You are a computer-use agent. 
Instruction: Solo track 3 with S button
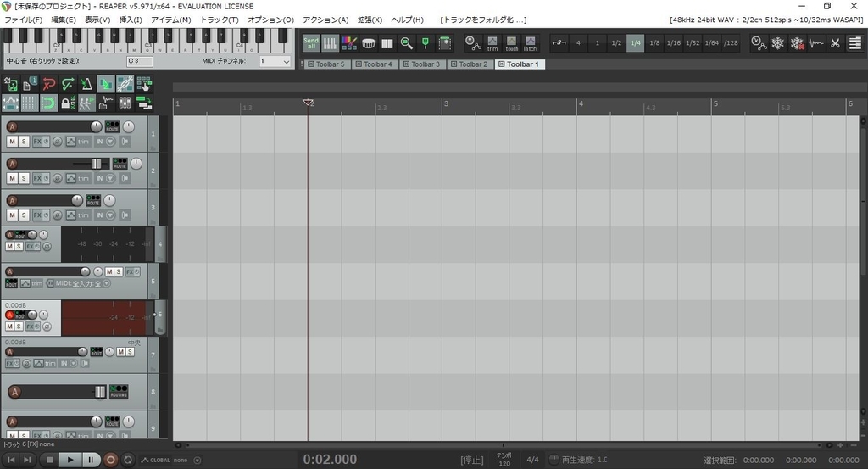click(23, 215)
